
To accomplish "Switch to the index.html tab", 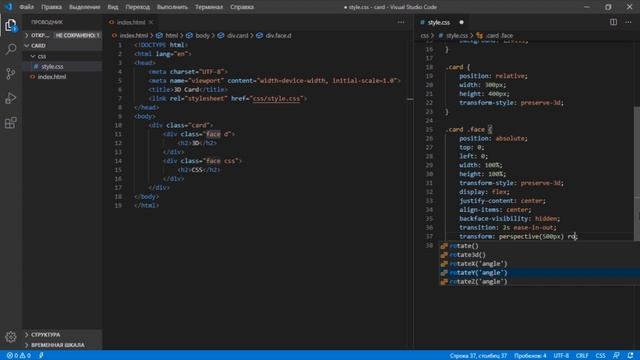I will (x=131, y=22).
